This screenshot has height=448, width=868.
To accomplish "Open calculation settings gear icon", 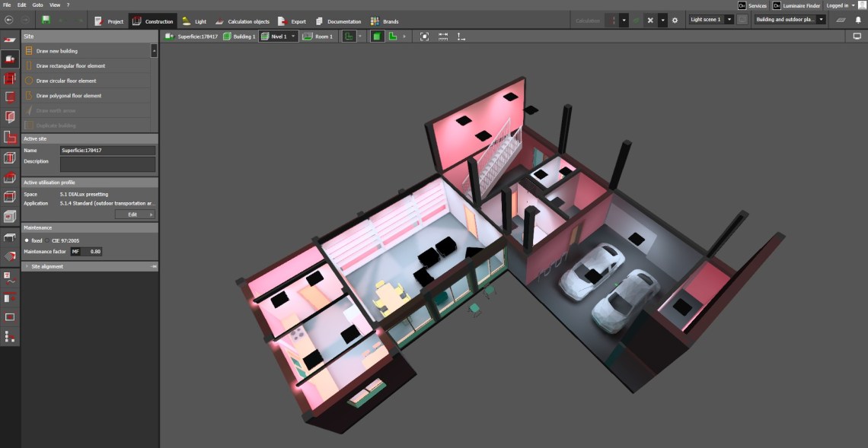I will pyautogui.click(x=674, y=20).
